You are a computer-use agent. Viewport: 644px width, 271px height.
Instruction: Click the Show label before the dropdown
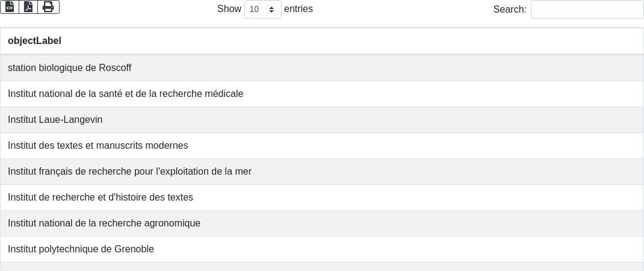coord(229,9)
